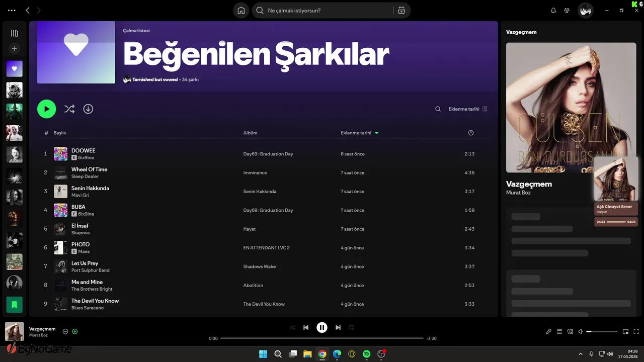Open Browse icon inside the search bar
The image size is (644, 362).
click(401, 10)
